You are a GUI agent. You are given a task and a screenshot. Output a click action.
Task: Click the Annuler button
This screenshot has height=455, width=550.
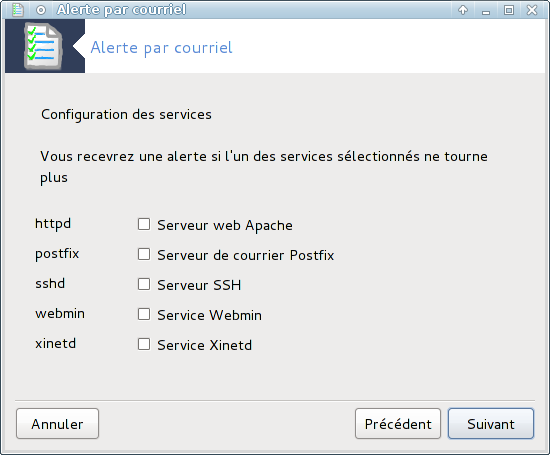pyautogui.click(x=58, y=424)
